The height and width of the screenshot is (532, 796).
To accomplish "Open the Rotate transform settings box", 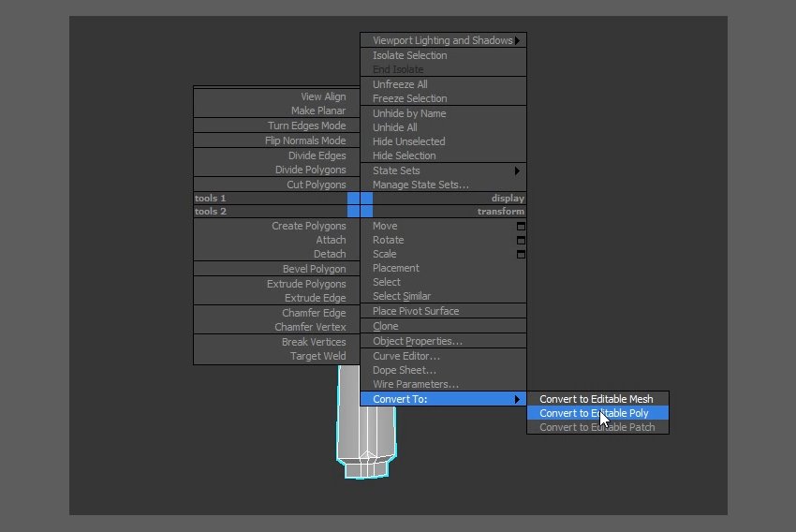I will click(x=521, y=240).
